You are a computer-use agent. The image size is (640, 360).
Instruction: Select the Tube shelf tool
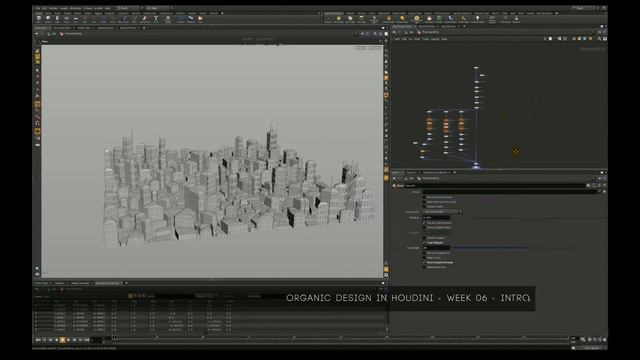(57, 18)
